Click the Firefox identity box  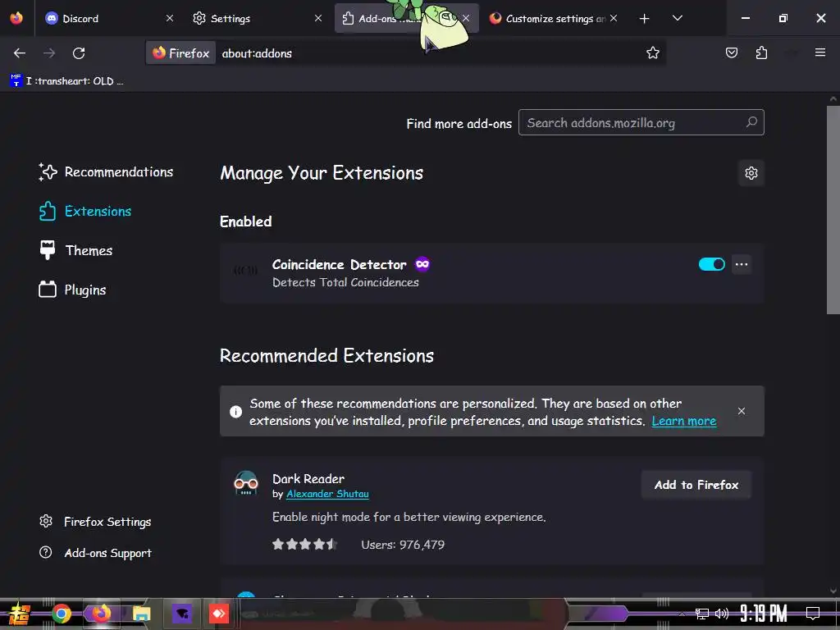point(181,53)
